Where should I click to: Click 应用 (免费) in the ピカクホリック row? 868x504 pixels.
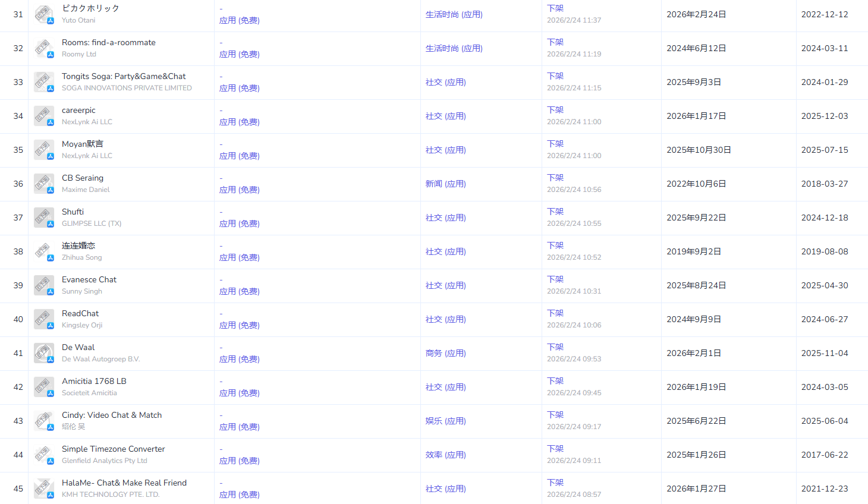(240, 20)
